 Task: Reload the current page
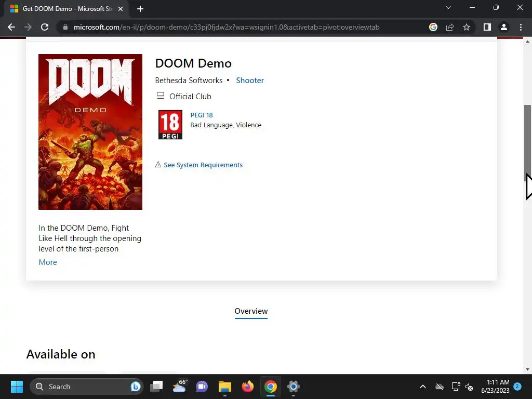coord(45,27)
